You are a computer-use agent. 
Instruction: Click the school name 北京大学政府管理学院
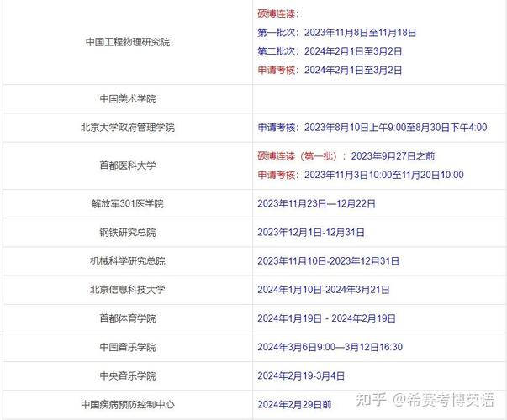128,128
